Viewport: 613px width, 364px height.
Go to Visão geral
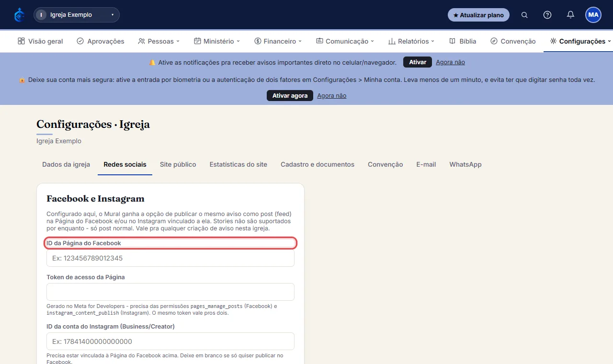40,41
